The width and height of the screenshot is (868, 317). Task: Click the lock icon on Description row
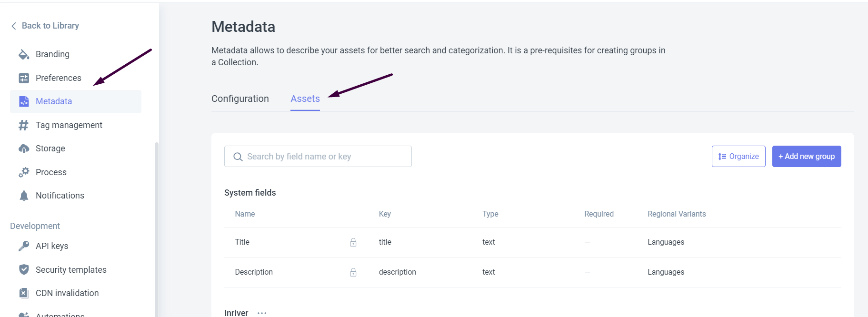[x=353, y=272]
